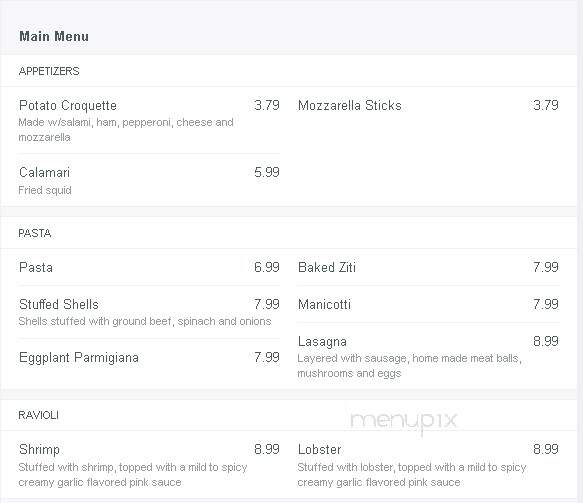Viewport: 583px width, 503px height.
Task: Click the Lasagna 8.99 price
Action: [x=545, y=341]
